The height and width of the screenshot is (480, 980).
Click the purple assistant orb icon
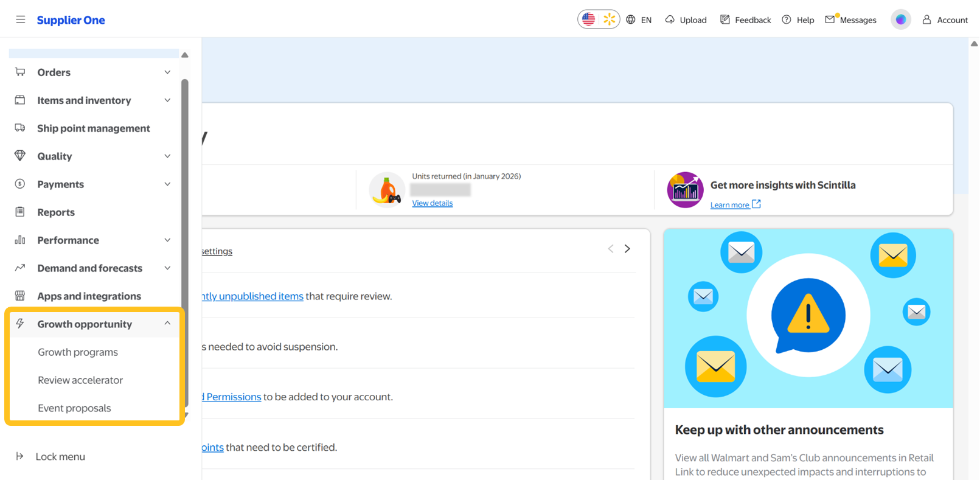[901, 19]
